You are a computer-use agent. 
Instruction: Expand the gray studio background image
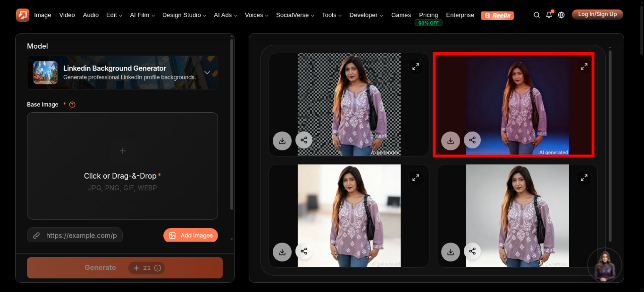tap(584, 178)
